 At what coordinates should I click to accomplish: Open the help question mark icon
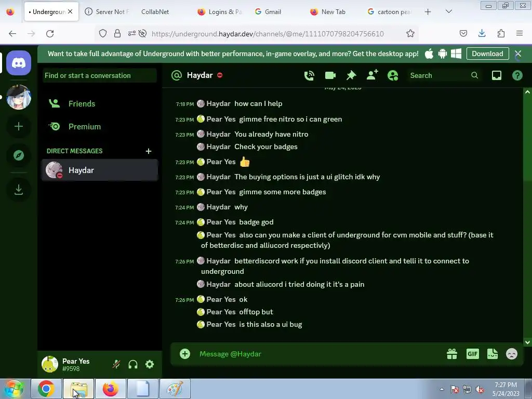point(517,75)
